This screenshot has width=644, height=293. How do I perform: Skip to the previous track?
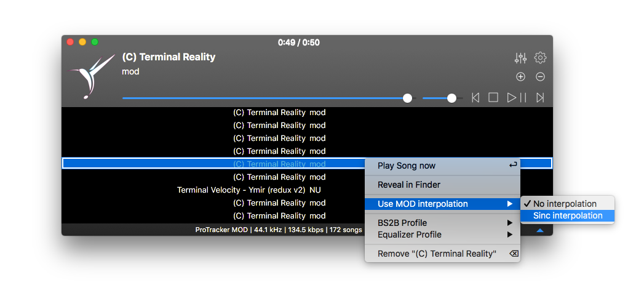[475, 98]
